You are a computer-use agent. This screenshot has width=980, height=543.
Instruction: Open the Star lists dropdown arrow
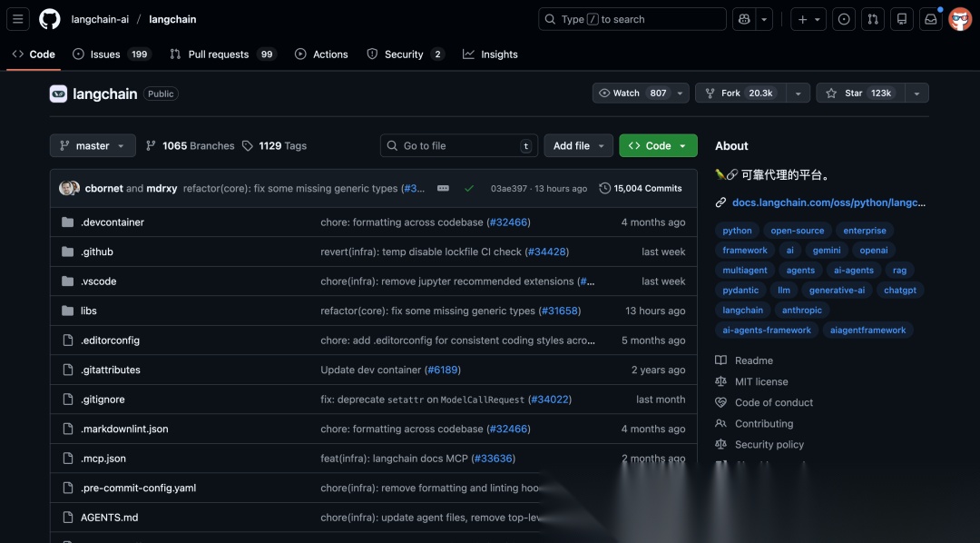point(916,94)
